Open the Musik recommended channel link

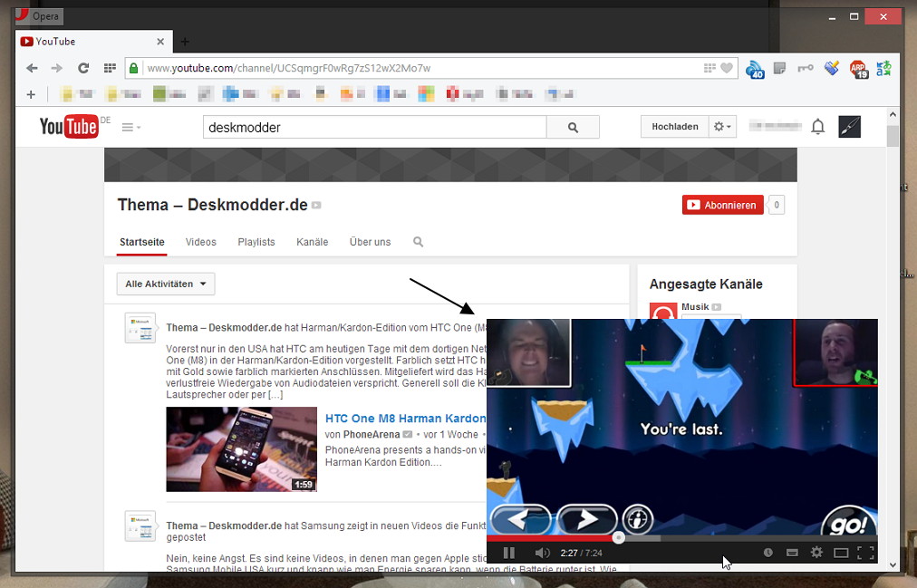click(695, 307)
